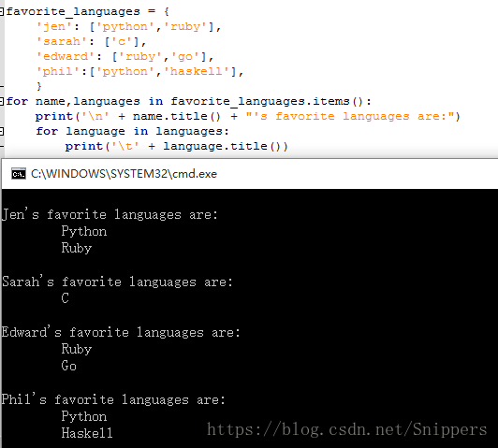The height and width of the screenshot is (448, 498).
Task: Click the 'Haskell' console output line
Action: (x=87, y=433)
